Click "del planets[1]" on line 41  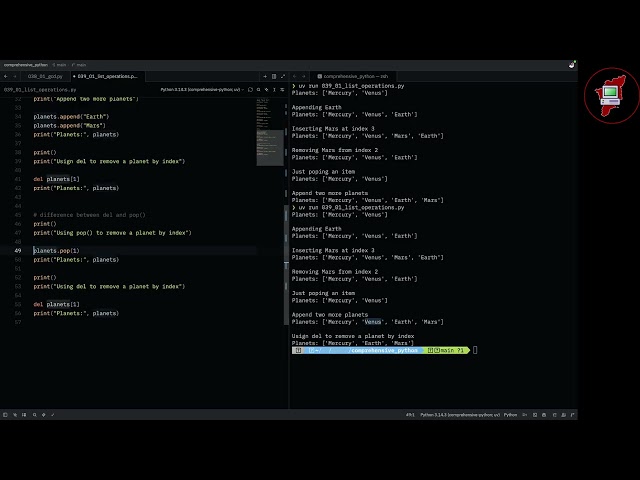56,179
